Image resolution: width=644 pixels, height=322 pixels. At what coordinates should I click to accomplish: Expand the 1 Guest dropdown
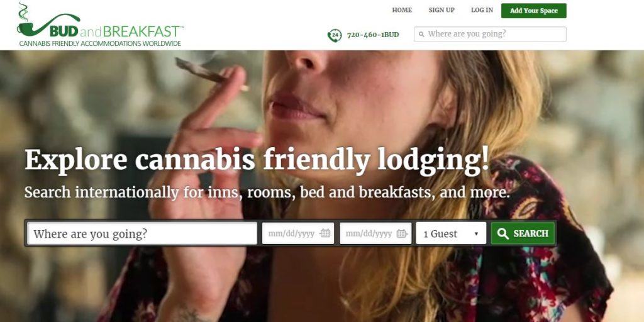pos(451,233)
